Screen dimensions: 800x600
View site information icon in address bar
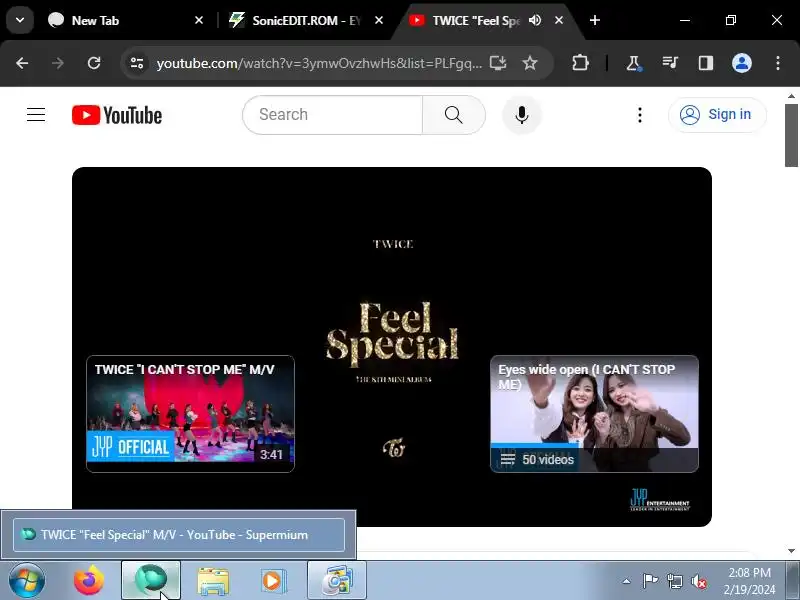click(137, 63)
